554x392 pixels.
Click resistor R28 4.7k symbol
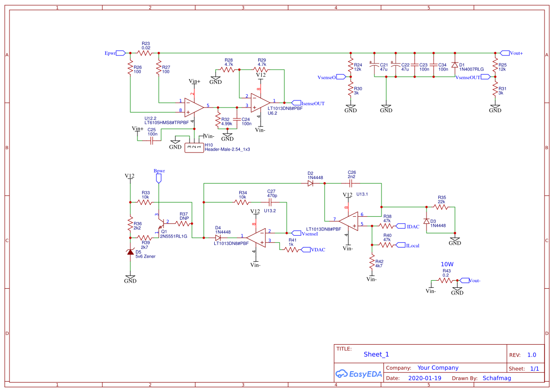coord(227,70)
